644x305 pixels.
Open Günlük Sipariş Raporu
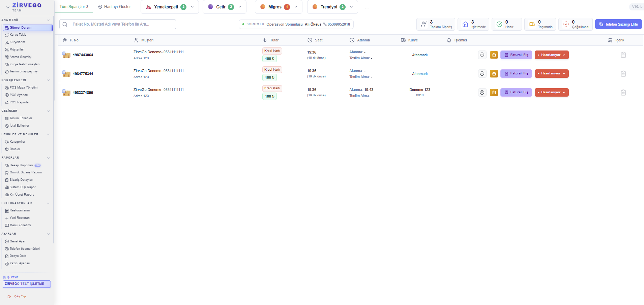point(26,172)
